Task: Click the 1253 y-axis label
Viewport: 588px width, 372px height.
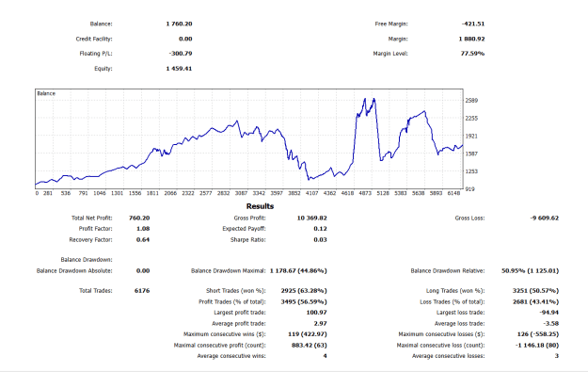Action: 471,171
